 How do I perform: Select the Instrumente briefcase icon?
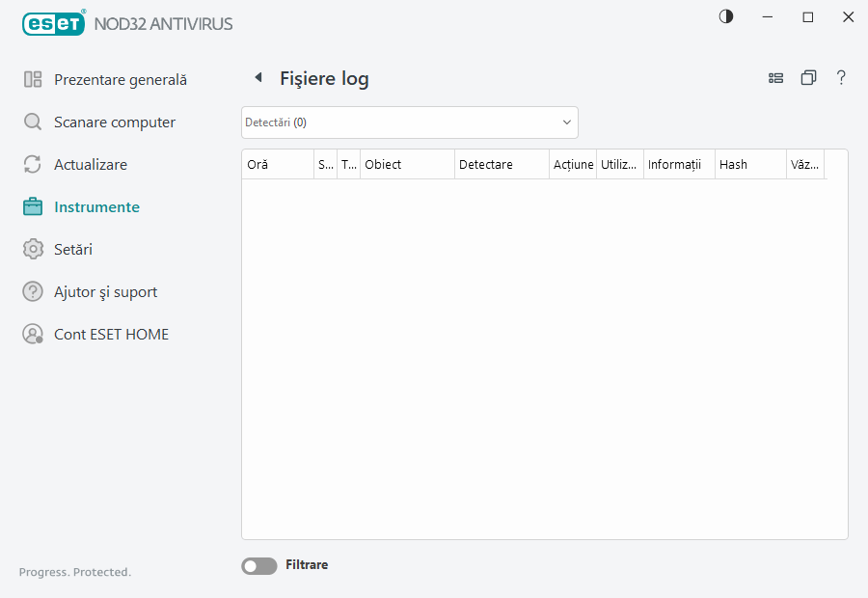[34, 206]
